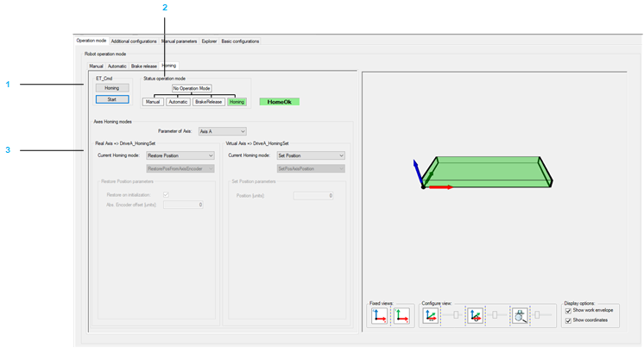Click the second fixed view axes icon
The image size is (644, 348).
coord(401,316)
